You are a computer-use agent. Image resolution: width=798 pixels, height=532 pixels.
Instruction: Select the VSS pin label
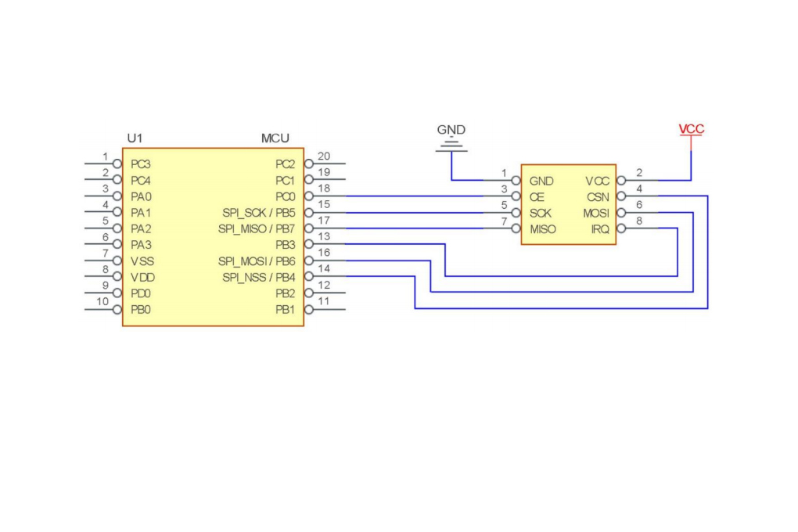142,261
